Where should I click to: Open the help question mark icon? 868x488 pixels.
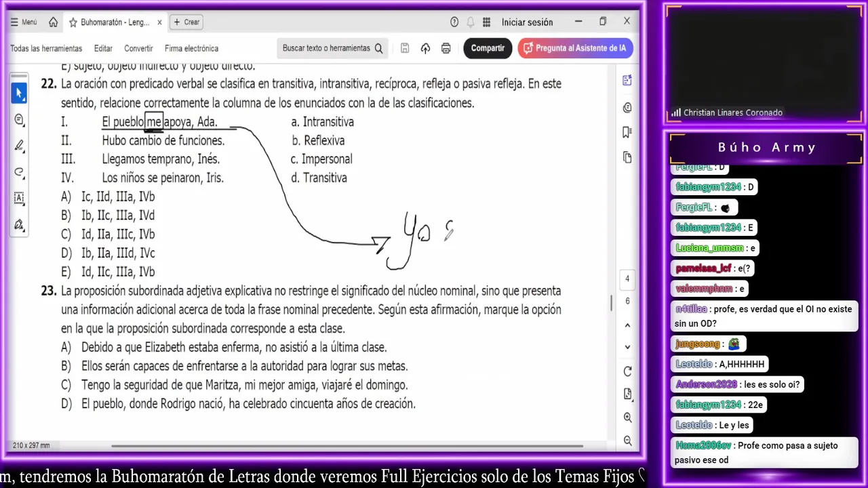tap(454, 22)
